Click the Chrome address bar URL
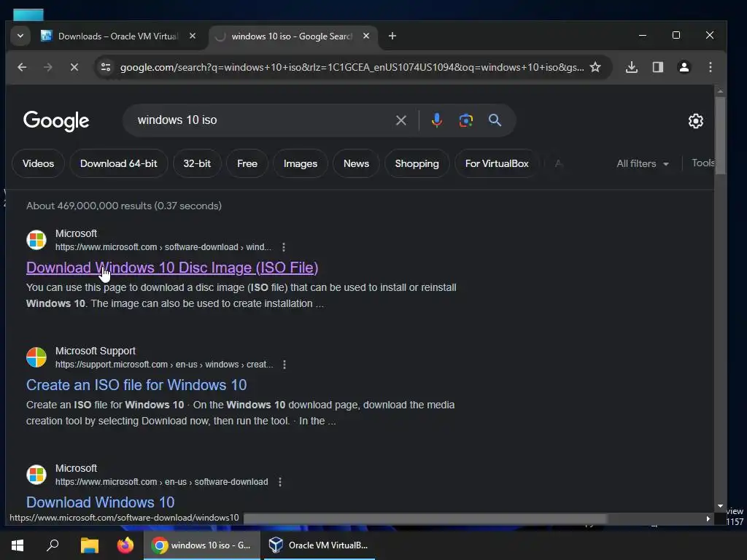747x560 pixels. (352, 67)
